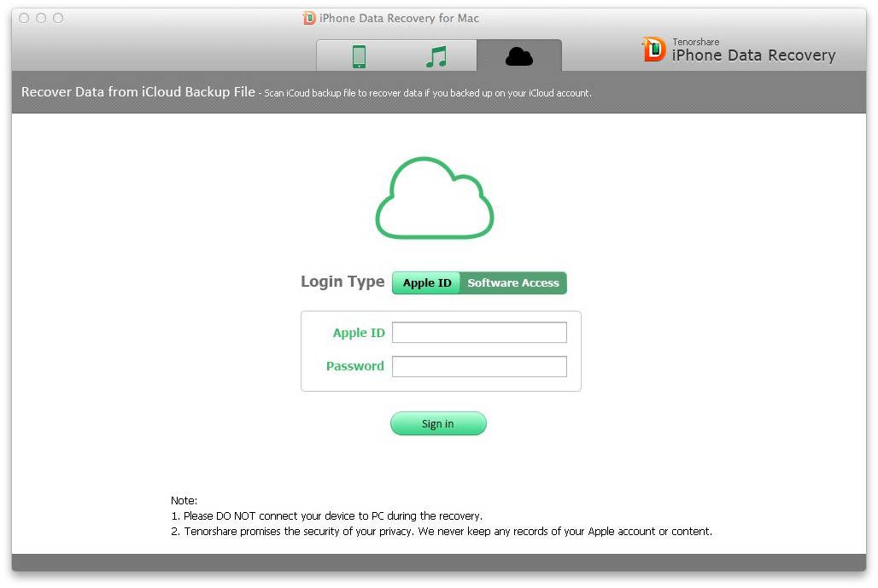Click the large green cloud graphic
The width and height of the screenshot is (878, 588).
pos(435,198)
